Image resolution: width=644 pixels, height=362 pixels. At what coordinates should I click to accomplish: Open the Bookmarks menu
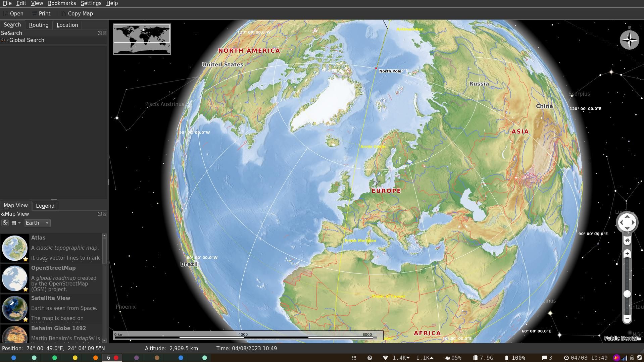(x=62, y=3)
